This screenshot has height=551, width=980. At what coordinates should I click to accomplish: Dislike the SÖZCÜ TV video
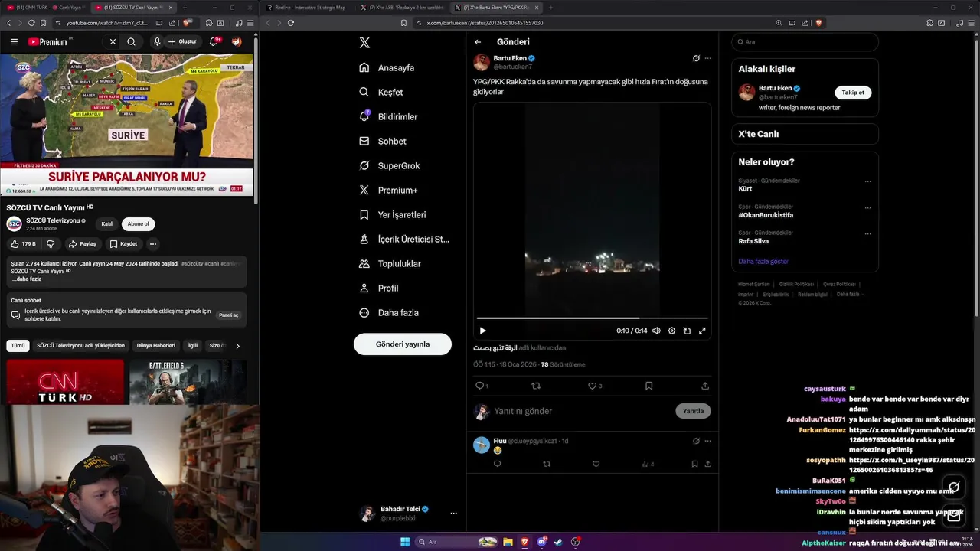[x=51, y=244]
